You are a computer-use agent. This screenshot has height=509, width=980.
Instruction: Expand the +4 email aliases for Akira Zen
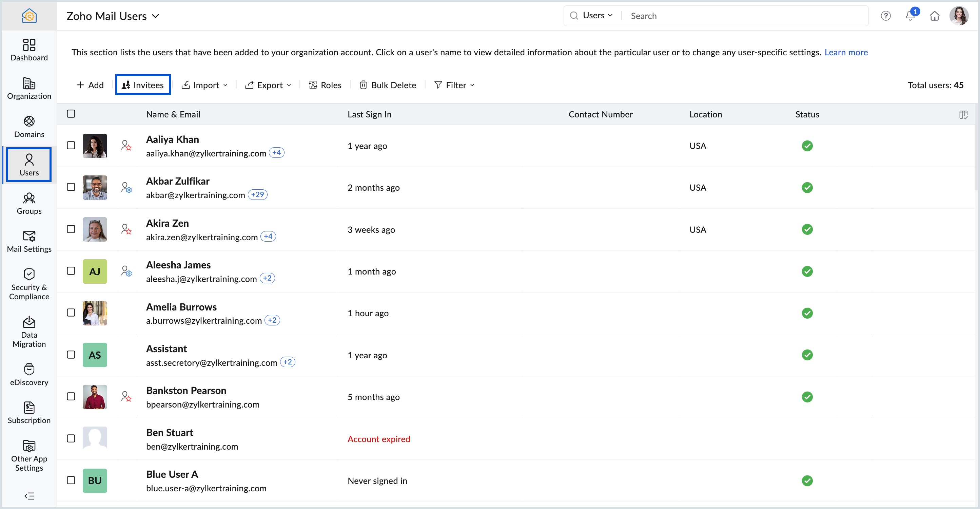[x=268, y=237]
